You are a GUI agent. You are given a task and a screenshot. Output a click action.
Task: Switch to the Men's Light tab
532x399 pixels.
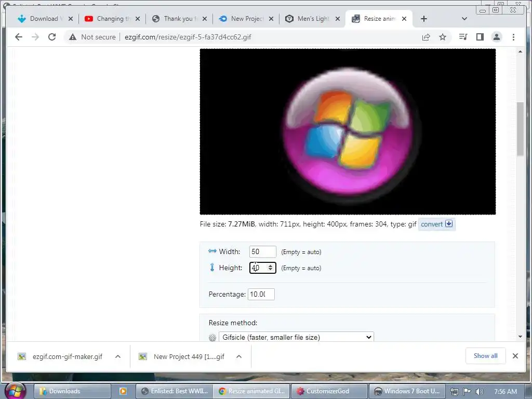(312, 19)
